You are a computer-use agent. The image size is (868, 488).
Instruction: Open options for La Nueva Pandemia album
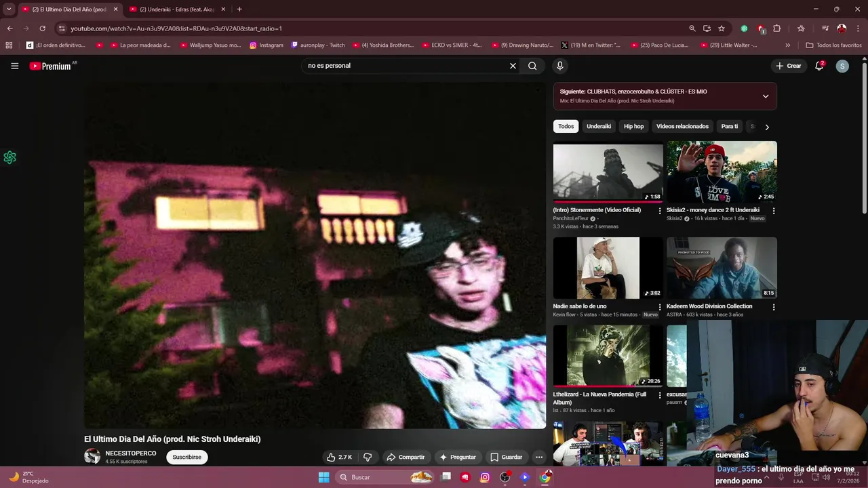(x=660, y=395)
